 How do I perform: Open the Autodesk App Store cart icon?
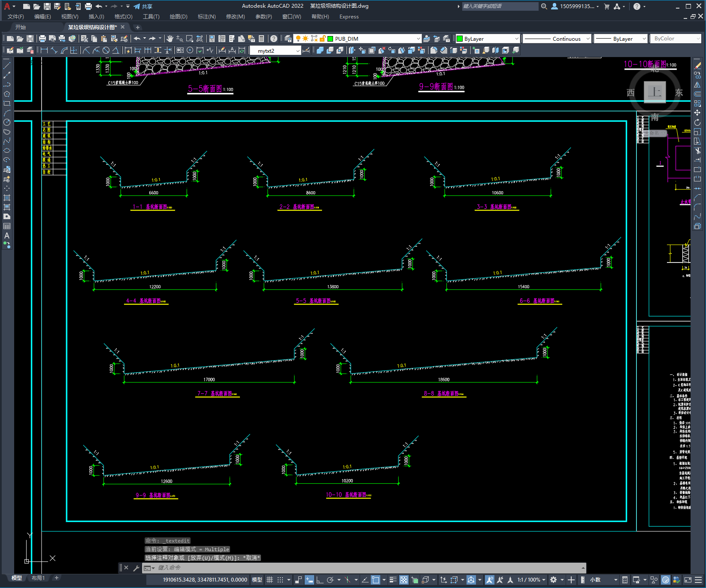point(606,6)
